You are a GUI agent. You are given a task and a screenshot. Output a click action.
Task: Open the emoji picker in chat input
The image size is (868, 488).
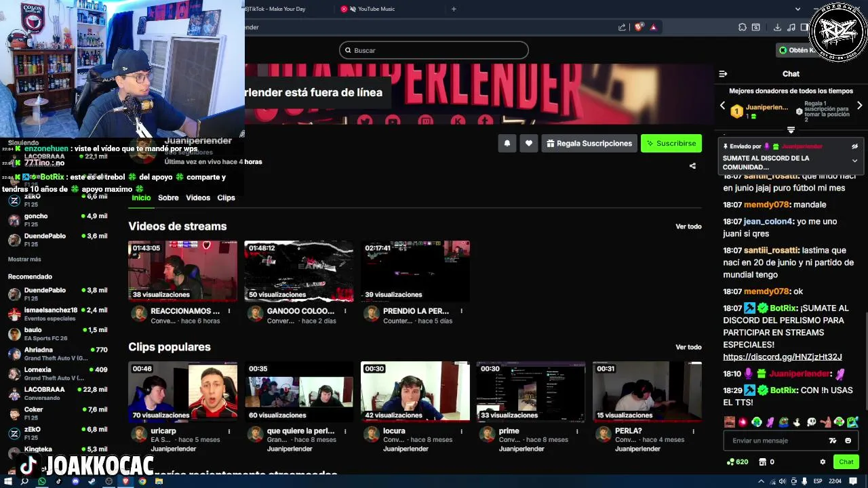click(848, 441)
